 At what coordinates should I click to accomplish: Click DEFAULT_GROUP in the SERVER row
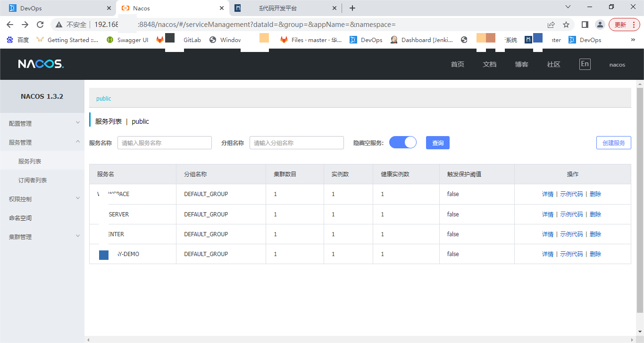pos(206,214)
